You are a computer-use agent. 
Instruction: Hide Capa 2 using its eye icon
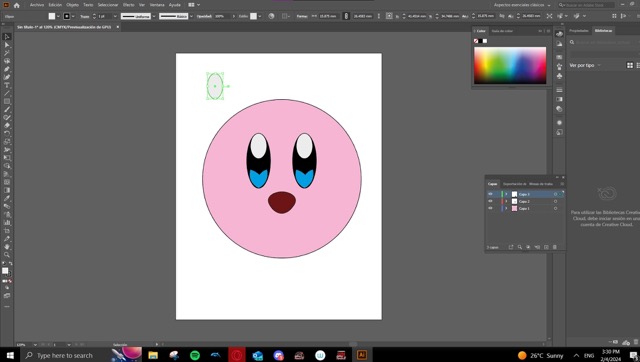pos(490,201)
